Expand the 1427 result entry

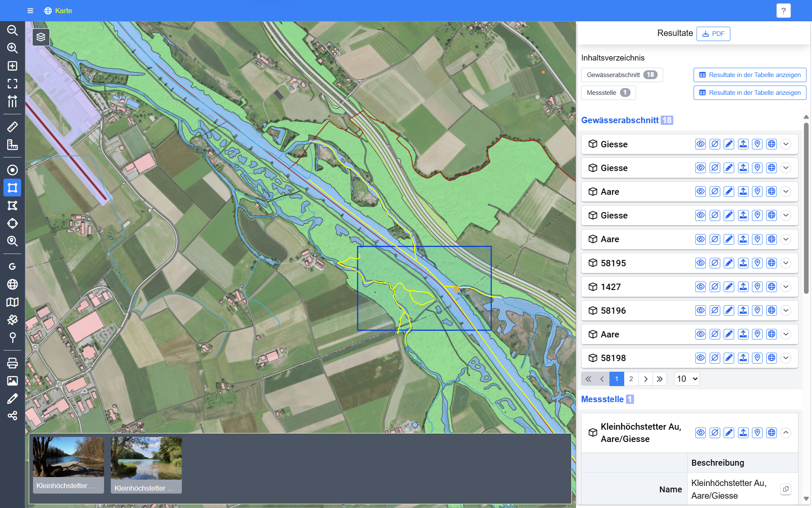tap(786, 287)
